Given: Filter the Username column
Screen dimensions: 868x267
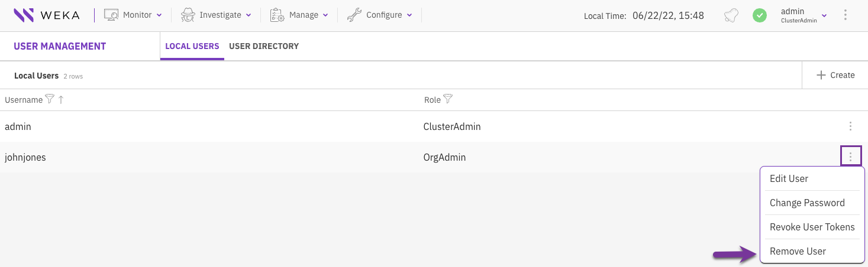Looking at the screenshot, I should [50, 100].
